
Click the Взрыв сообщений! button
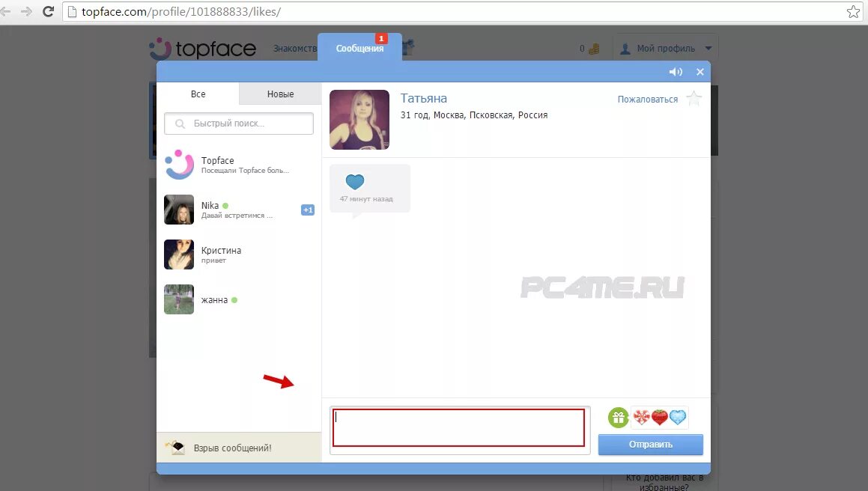point(239,448)
